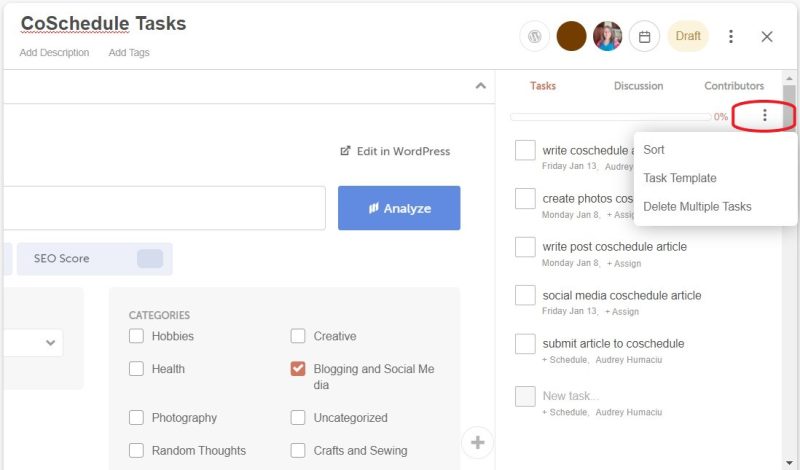Choose Delete Multiple Tasks from the menu
The height and width of the screenshot is (470, 800).
(697, 207)
